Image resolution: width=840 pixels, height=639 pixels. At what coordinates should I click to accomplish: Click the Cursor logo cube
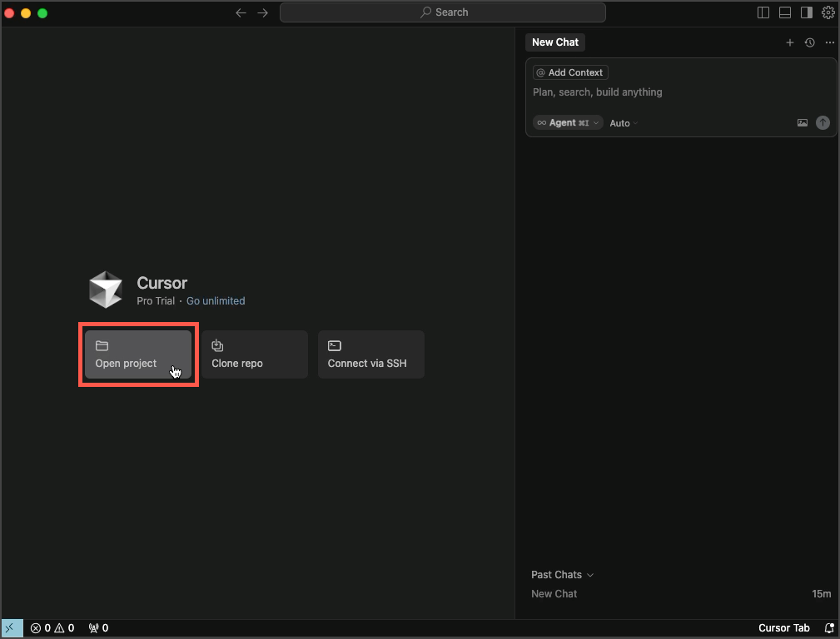pos(106,290)
